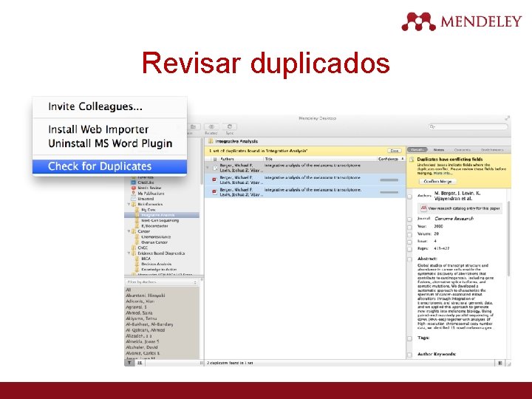This screenshot has height=399, width=532.
Task: Click the Needs Review red icon
Action: click(133, 188)
